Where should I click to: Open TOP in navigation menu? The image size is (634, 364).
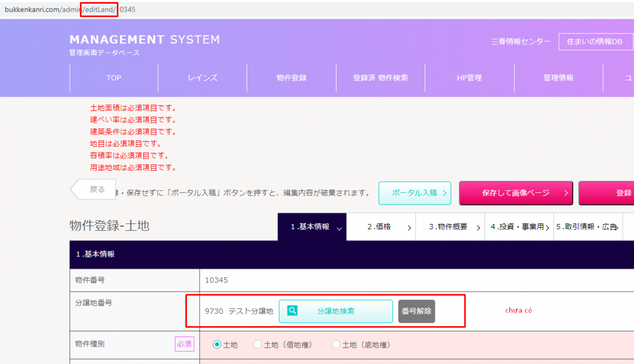pos(114,78)
